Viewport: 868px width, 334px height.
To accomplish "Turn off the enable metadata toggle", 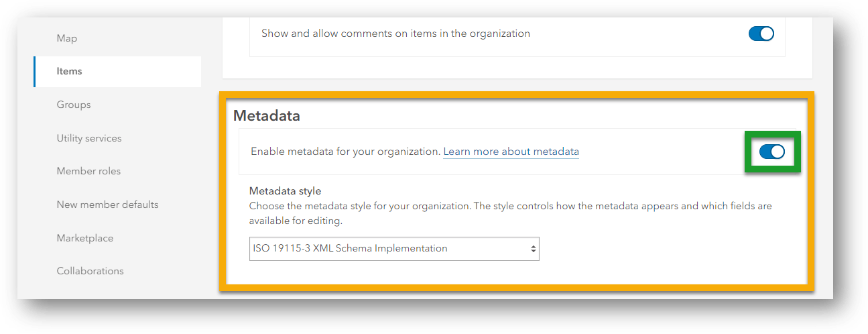I will tap(771, 152).
